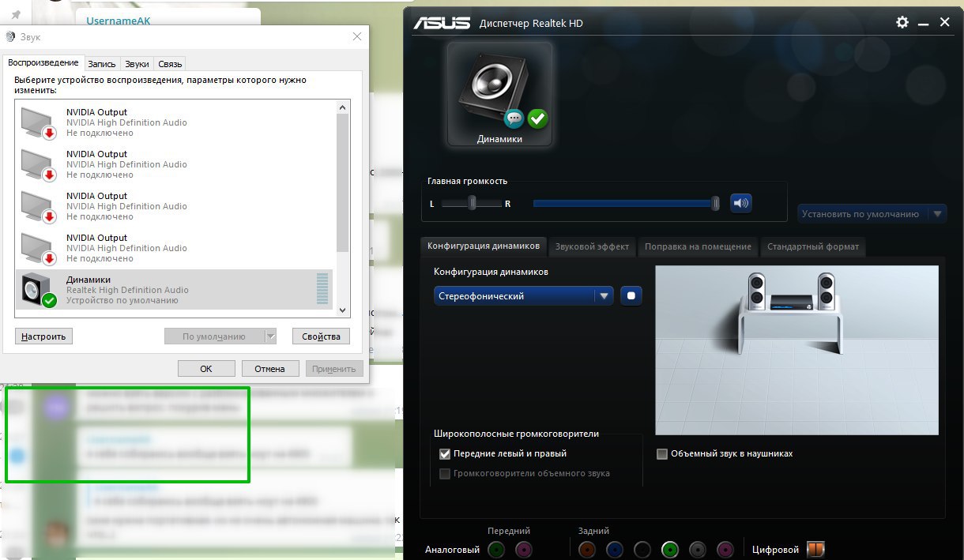Click OK in Sound dialog
The image size is (964, 560).
206,369
